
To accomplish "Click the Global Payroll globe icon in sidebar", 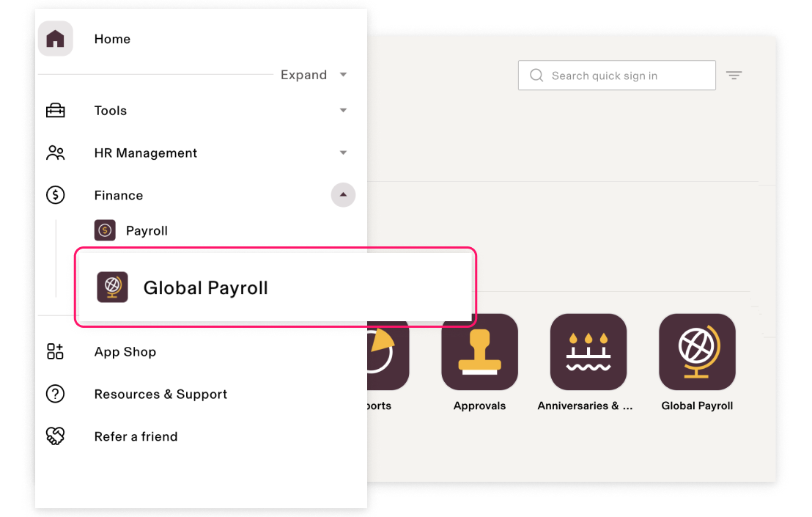I will point(112,287).
